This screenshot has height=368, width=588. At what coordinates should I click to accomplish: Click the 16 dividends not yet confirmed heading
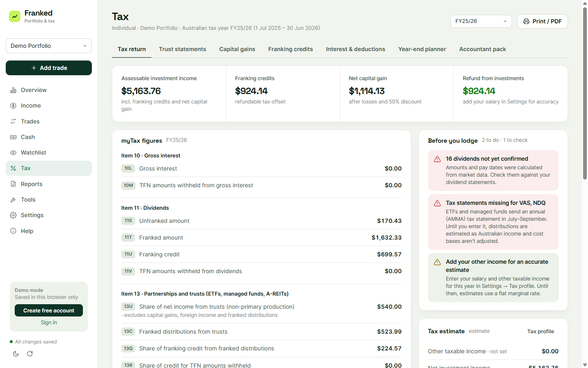(x=487, y=159)
